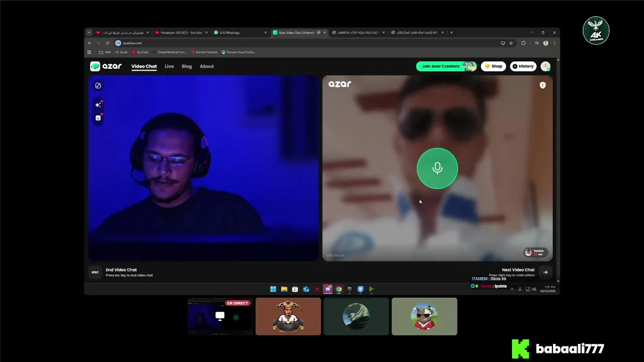Screen dimensions: 644x362
Task: Switch to the Live tab
Action: pyautogui.click(x=169, y=66)
